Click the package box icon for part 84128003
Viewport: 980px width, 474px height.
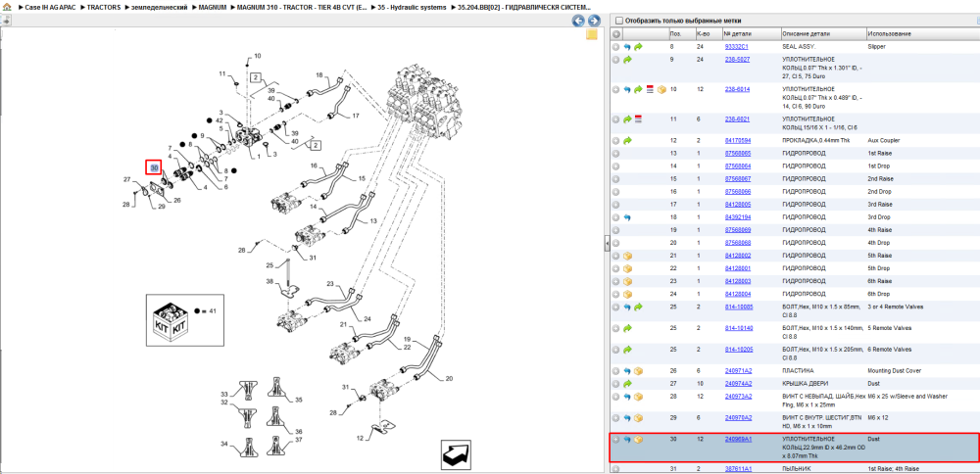627,281
